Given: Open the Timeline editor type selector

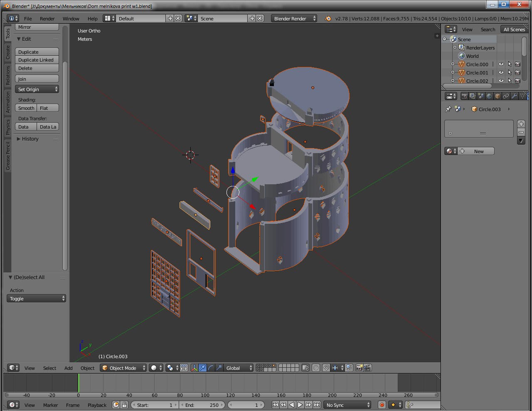Looking at the screenshot, I should [x=13, y=405].
